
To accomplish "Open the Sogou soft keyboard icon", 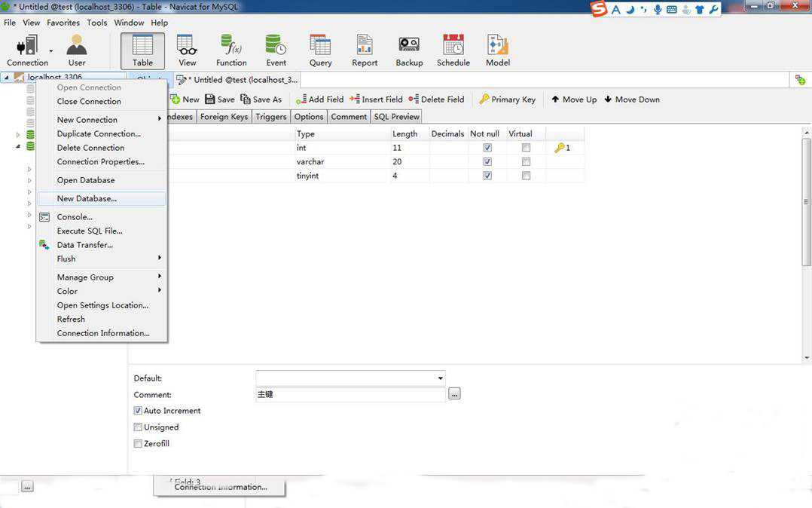I will pyautogui.click(x=672, y=9).
